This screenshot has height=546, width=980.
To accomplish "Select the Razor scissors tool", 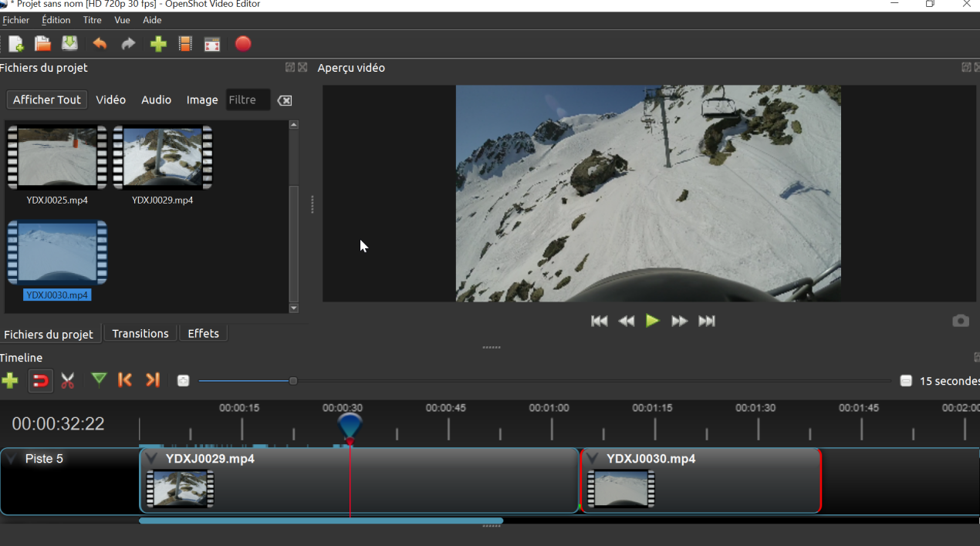I will [68, 380].
